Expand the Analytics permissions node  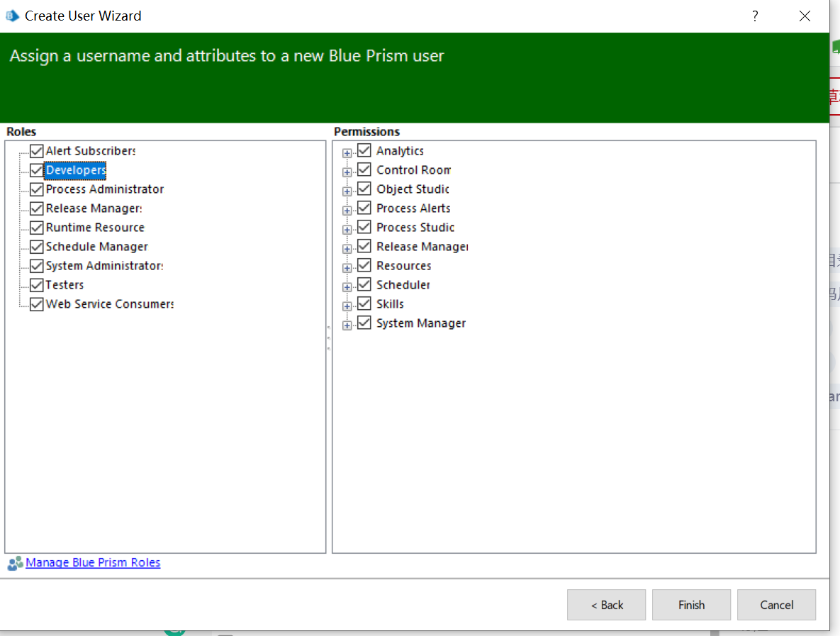point(347,153)
